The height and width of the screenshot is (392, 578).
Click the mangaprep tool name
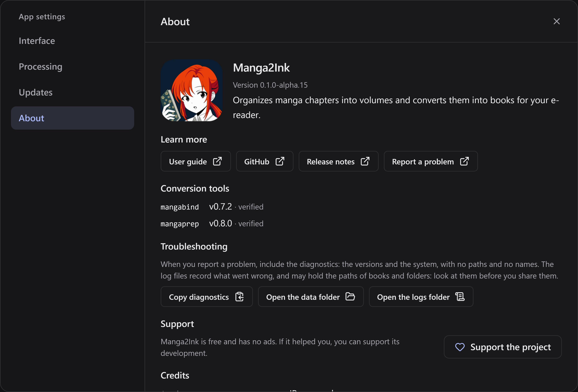pyautogui.click(x=179, y=224)
